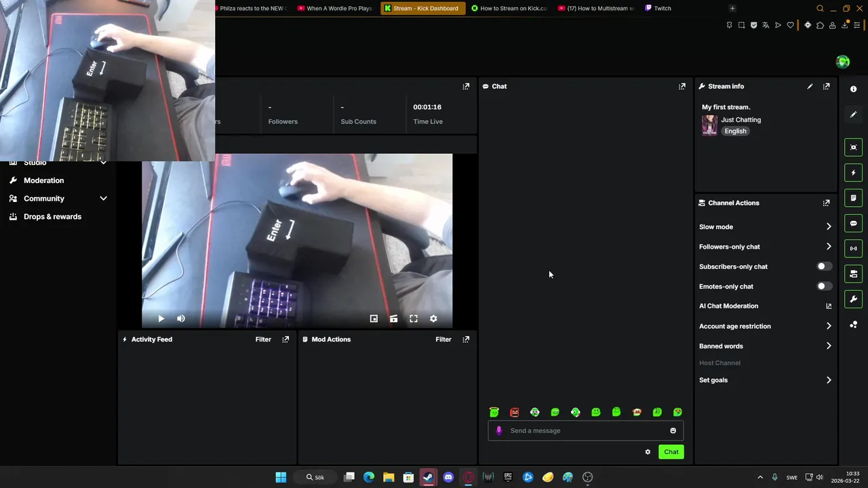The image size is (868, 488).
Task: Toggle the camera widget in right sidebar
Action: point(854,274)
